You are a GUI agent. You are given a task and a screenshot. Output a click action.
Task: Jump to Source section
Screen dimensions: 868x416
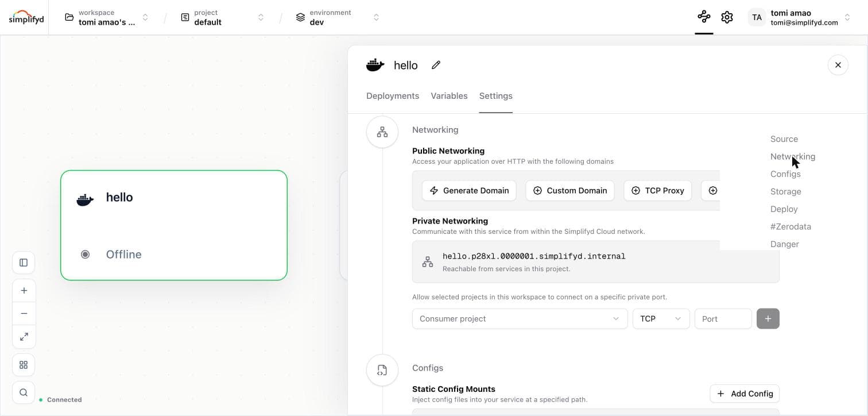[x=784, y=139]
